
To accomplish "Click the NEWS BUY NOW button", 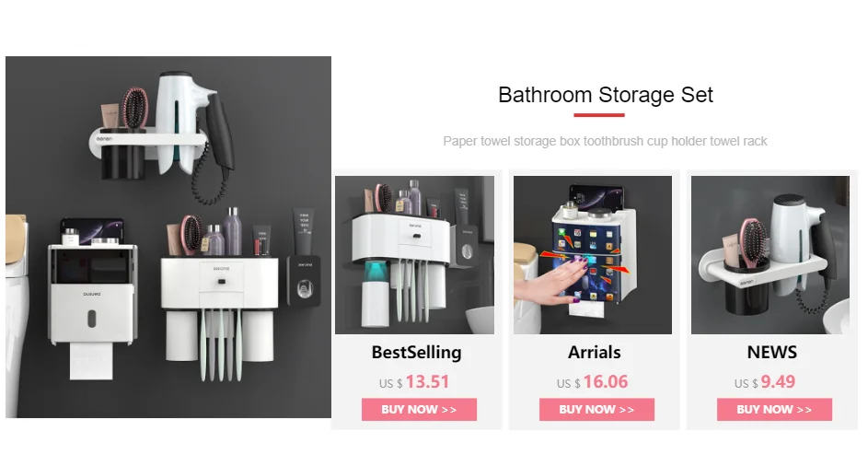I will point(774,410).
